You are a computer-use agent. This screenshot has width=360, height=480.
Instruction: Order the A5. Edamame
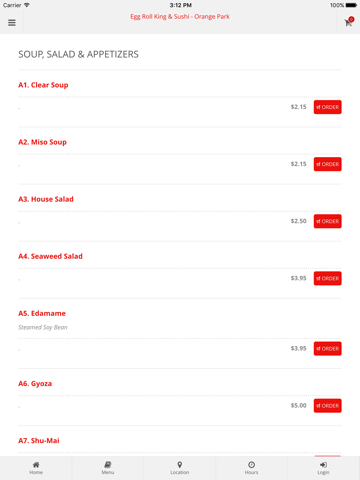[327, 348]
